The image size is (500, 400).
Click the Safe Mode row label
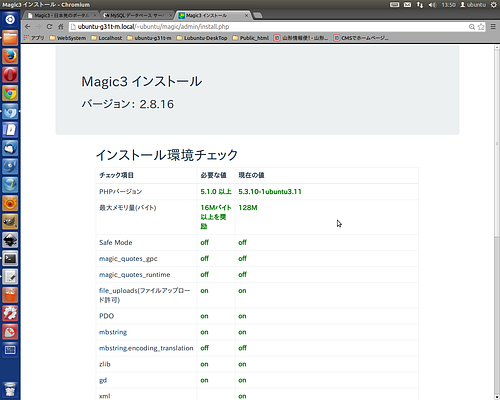coord(116,243)
